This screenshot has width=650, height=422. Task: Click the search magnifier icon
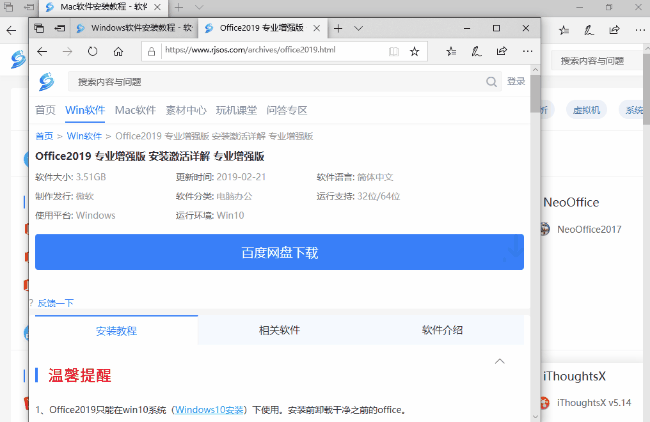coord(491,82)
